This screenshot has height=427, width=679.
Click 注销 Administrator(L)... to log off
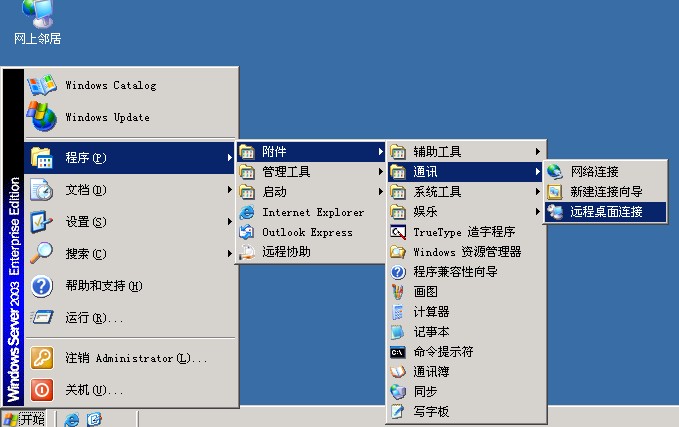[x=136, y=358]
